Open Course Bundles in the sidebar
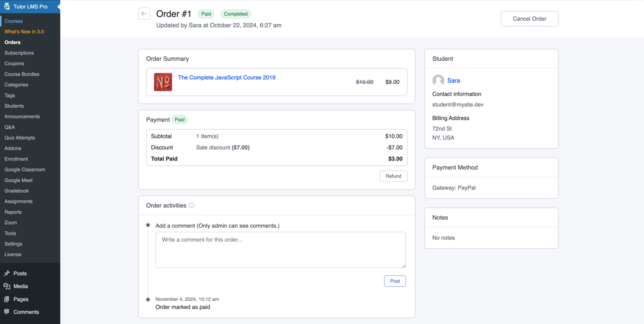This screenshot has height=324, width=644. 22,74
